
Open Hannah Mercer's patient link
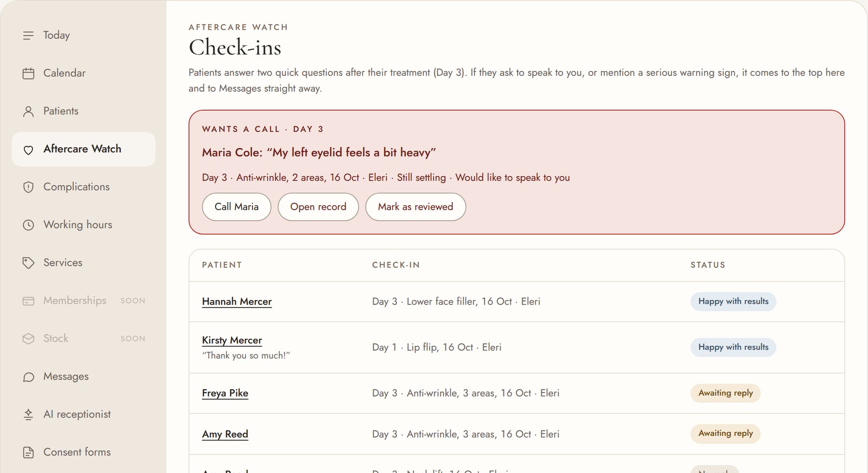coord(237,302)
